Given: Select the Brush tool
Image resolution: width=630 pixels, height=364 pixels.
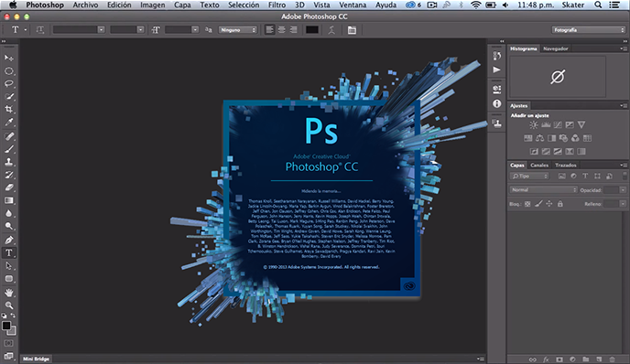Looking at the screenshot, I should (x=9, y=149).
